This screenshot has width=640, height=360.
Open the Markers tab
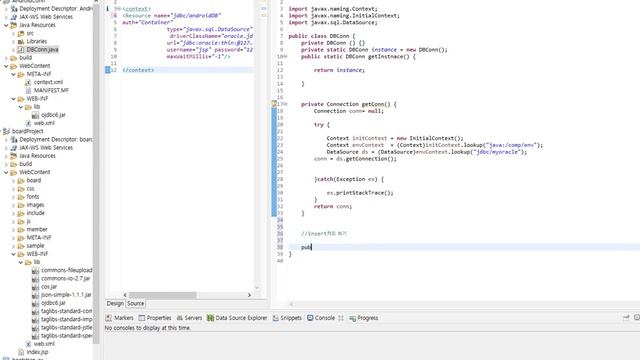point(119,318)
